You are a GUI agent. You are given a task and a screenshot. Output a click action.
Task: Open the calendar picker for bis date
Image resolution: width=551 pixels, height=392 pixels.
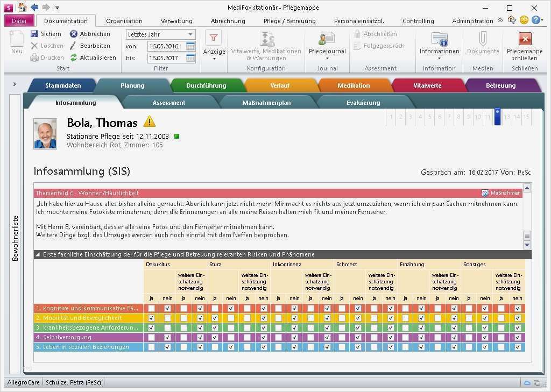[x=190, y=58]
